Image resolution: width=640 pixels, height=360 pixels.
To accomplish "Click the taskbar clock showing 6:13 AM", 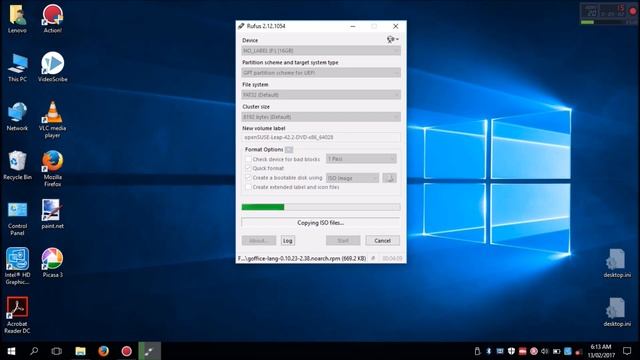I will click(x=601, y=351).
